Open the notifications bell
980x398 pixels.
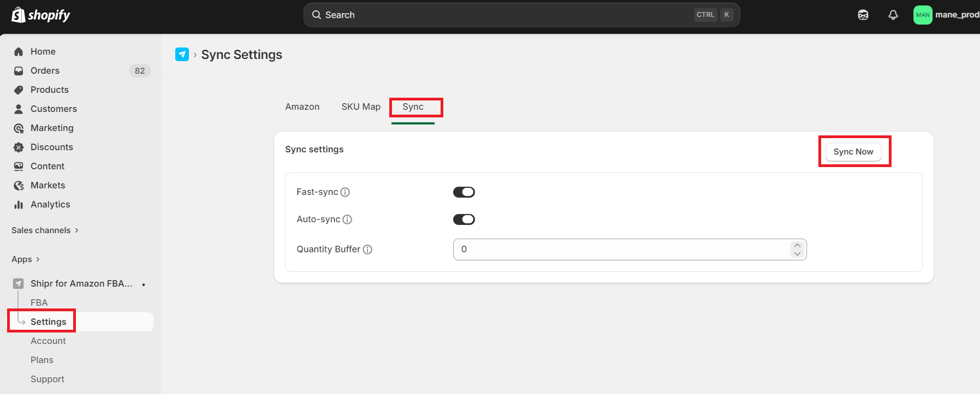coord(893,15)
